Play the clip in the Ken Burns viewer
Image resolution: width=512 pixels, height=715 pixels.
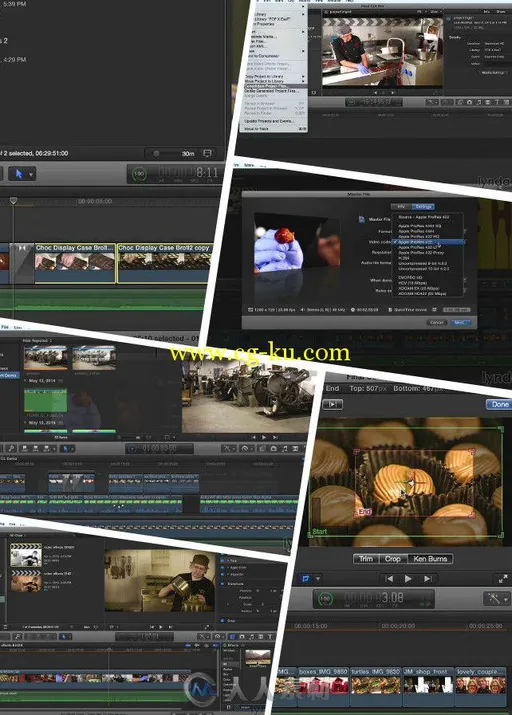click(408, 579)
